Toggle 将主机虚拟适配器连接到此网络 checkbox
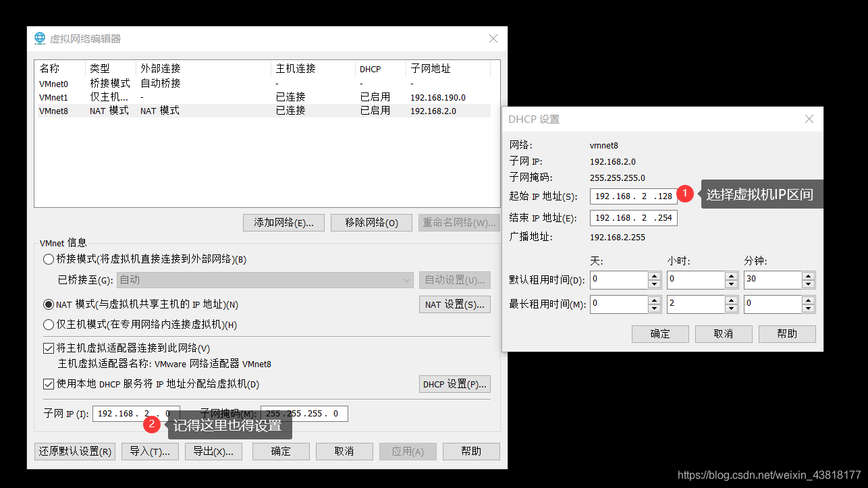Screen dimensions: 868x488 coord(48,348)
